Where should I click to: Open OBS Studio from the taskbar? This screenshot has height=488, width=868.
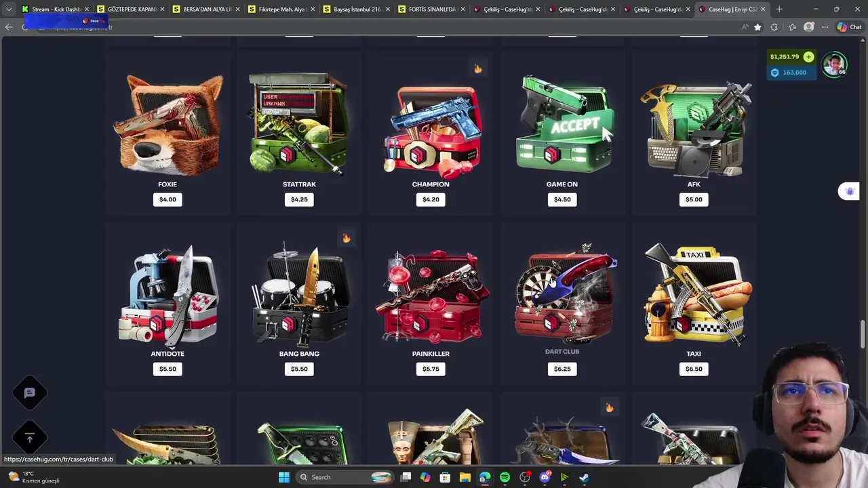[525, 477]
